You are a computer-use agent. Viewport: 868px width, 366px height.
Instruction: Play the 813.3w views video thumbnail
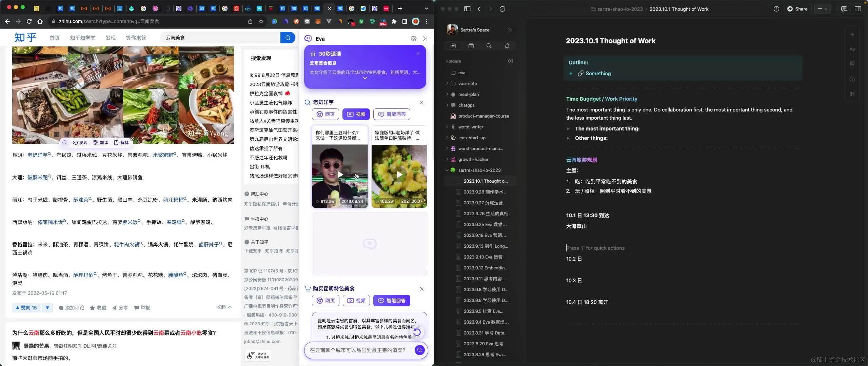[x=340, y=175]
